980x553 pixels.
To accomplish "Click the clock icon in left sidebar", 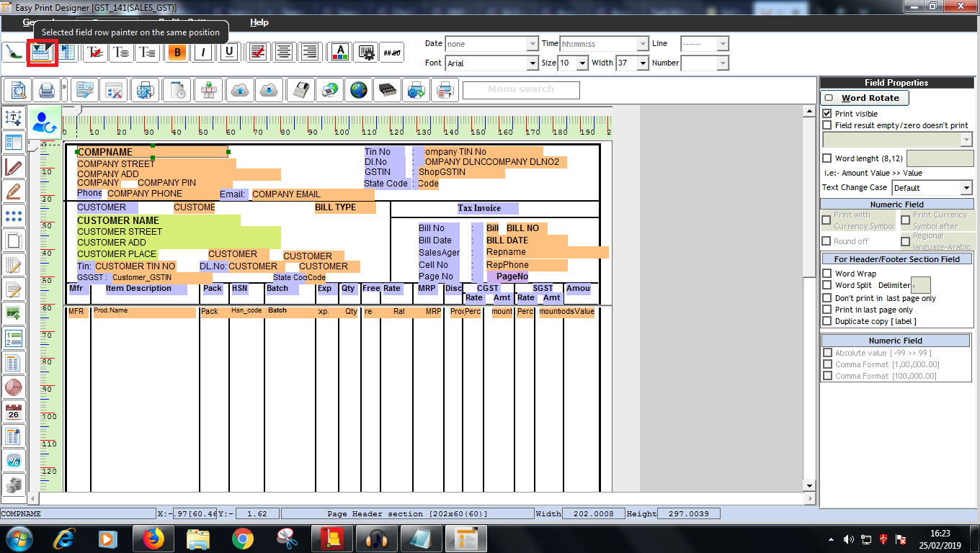I will pos(14,387).
